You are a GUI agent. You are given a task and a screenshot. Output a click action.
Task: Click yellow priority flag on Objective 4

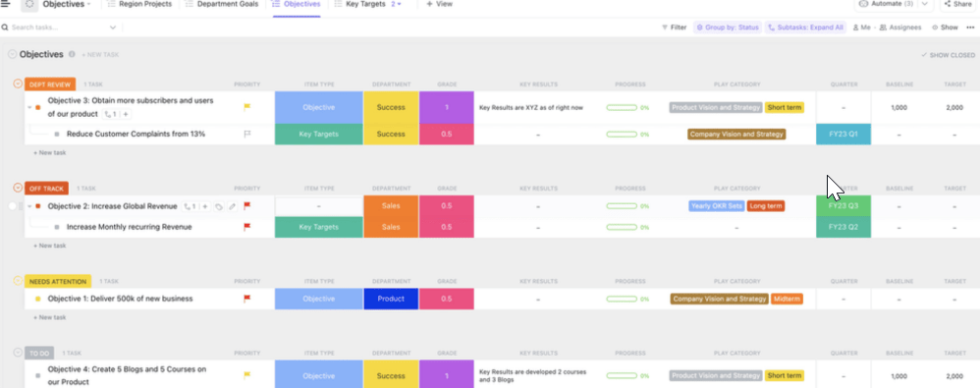[x=246, y=375]
